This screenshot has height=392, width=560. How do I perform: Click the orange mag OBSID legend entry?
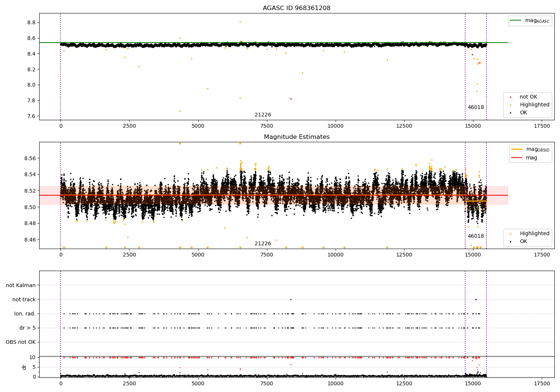click(x=530, y=149)
